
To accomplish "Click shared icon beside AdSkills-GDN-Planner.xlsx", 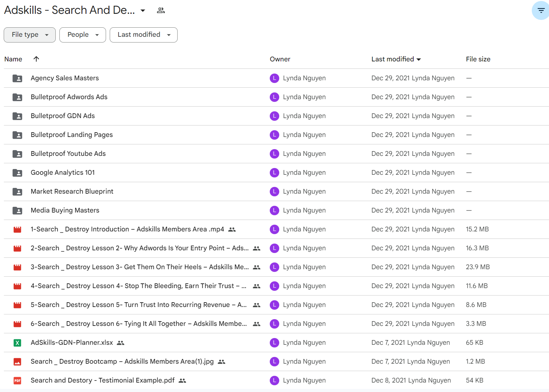I will pyautogui.click(x=121, y=343).
